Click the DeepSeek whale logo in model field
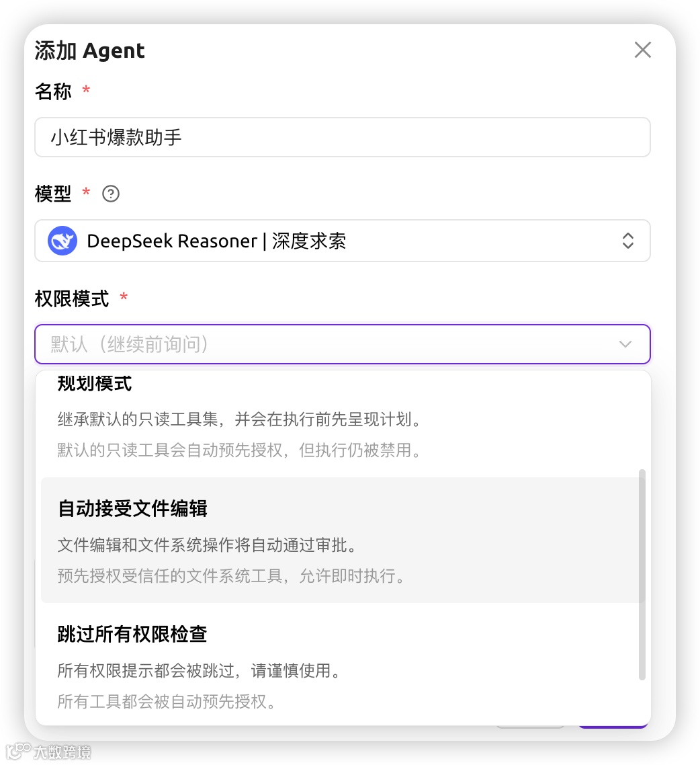 (62, 241)
